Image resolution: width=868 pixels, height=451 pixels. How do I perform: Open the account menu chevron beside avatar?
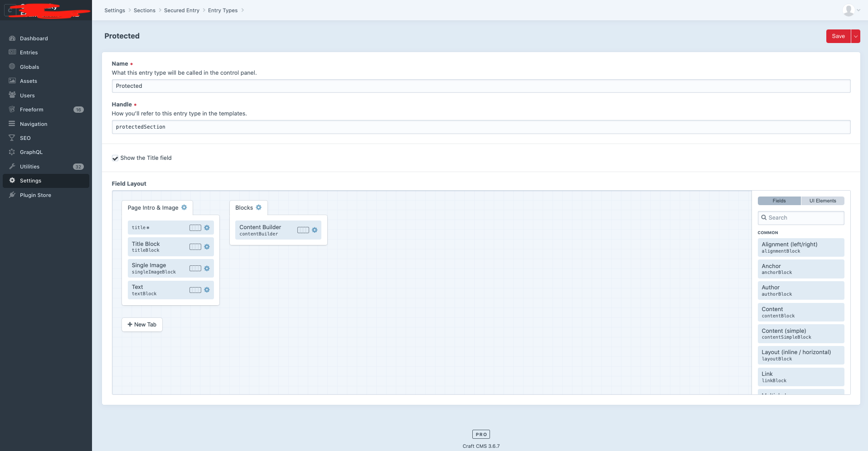[858, 10]
